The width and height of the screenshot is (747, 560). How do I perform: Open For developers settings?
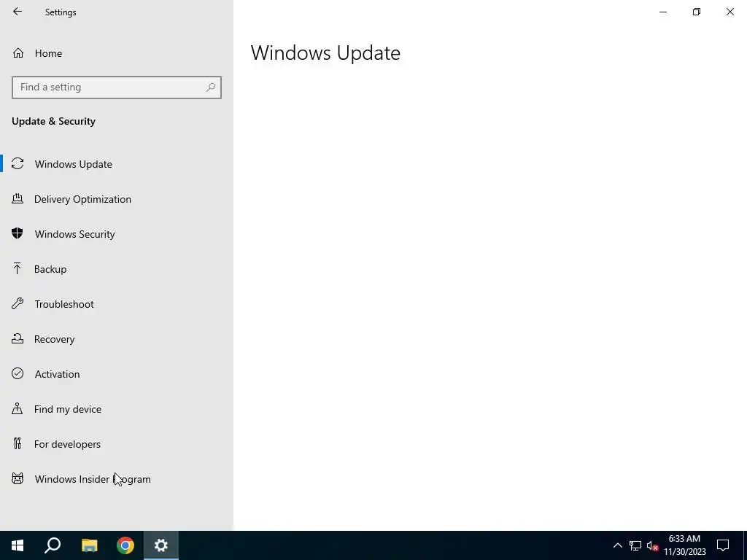67,444
